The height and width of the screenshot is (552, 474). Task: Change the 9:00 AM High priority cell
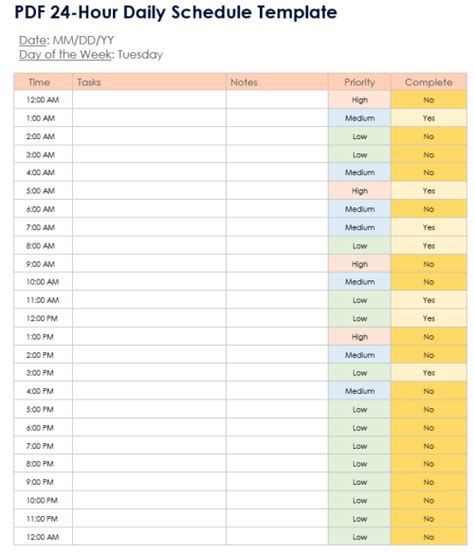pyautogui.click(x=359, y=264)
